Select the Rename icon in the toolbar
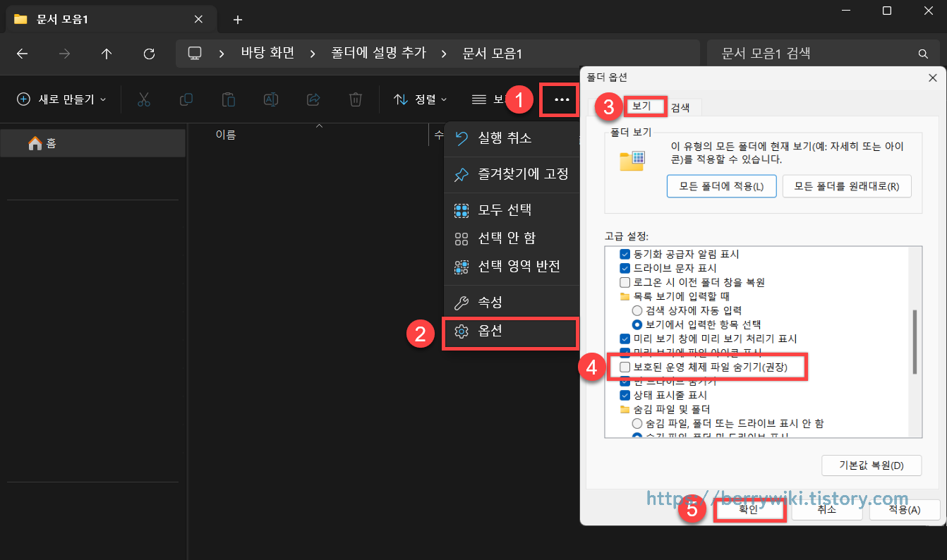Screen dimensions: 947x560 pyautogui.click(x=271, y=99)
